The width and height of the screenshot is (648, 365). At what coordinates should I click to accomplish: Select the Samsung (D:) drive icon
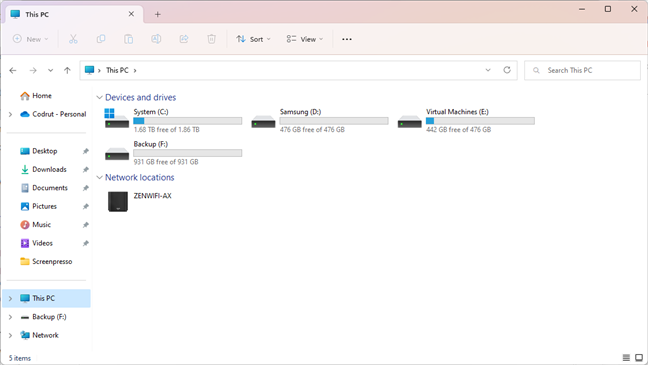263,122
